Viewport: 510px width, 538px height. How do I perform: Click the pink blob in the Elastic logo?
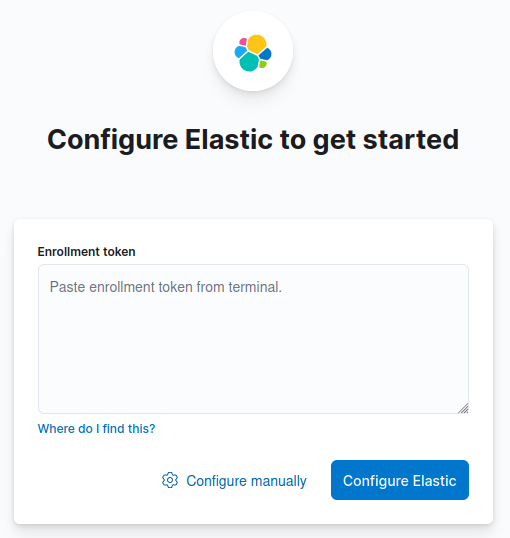[x=243, y=42]
